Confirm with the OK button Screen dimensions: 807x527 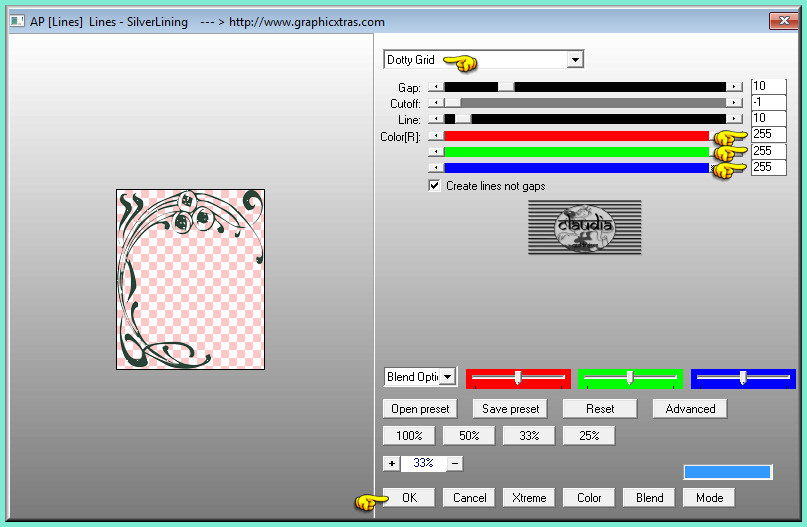[409, 498]
